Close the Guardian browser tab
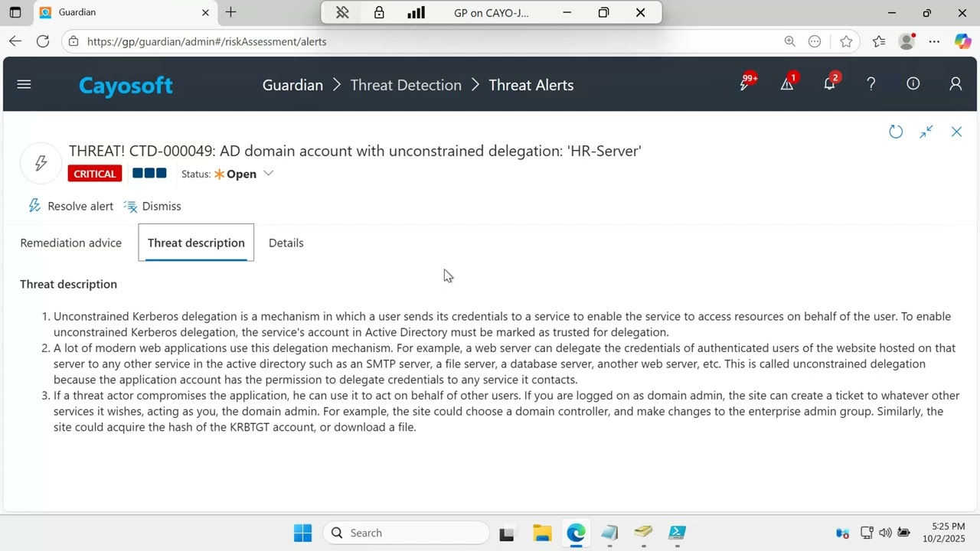Viewport: 980px width, 551px height. [205, 12]
